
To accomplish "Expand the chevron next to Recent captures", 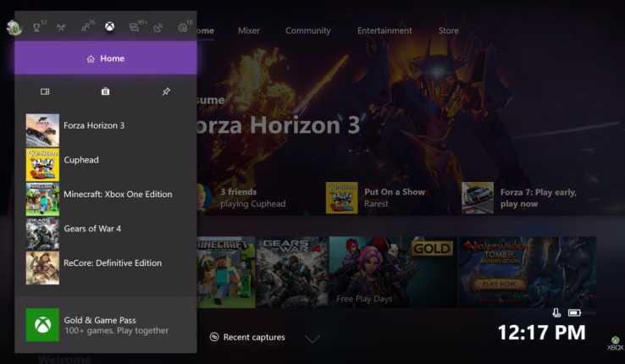I will tap(312, 339).
